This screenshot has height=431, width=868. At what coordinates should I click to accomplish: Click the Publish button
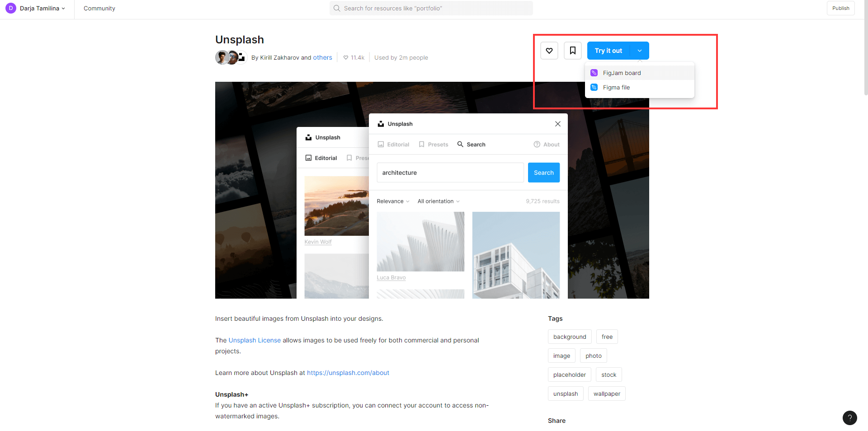coord(840,8)
